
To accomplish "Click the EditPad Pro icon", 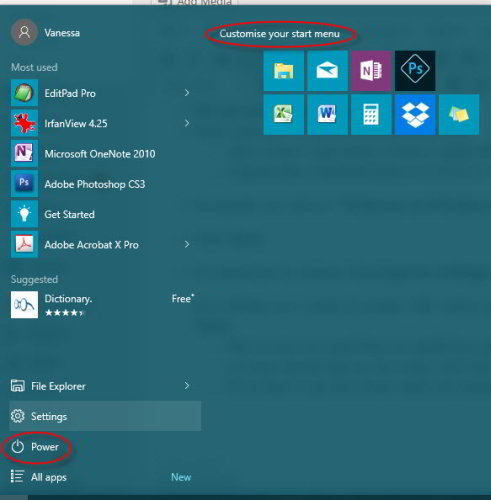I will (24, 93).
